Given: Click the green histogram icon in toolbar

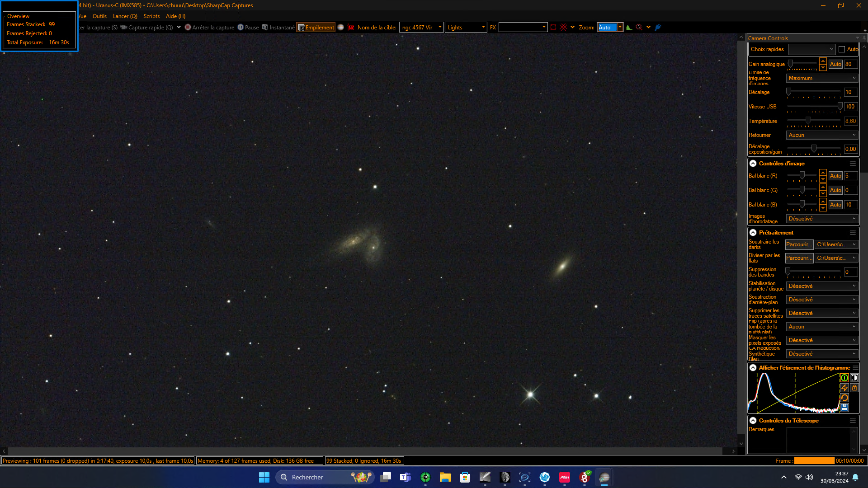Looking at the screenshot, I should (629, 28).
